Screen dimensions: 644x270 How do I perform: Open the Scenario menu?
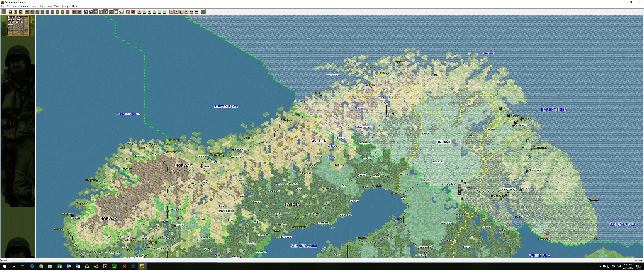point(11,6)
